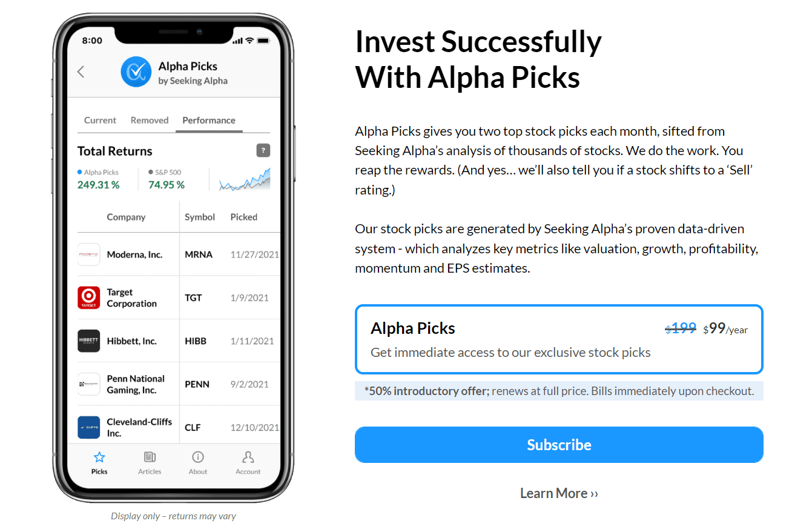Click the Symbol column header

pos(200,217)
